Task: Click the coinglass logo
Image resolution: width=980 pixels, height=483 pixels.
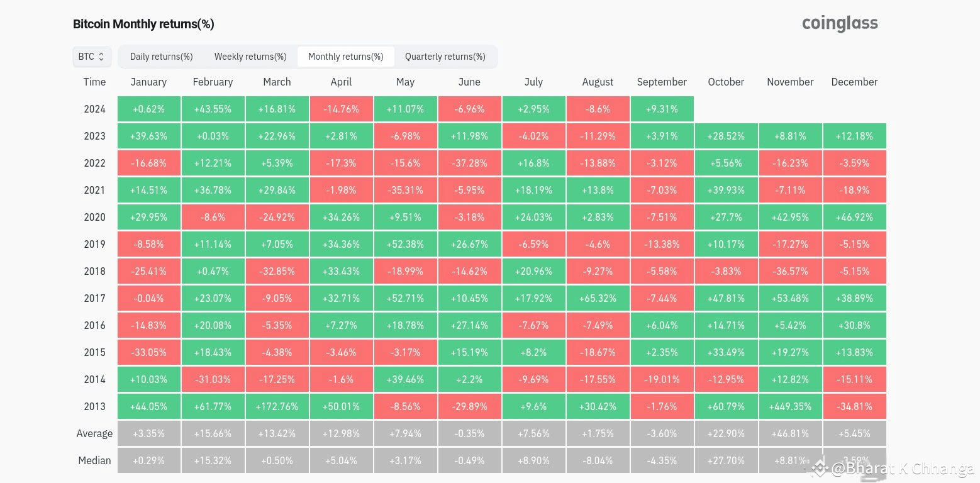Action: click(x=840, y=24)
